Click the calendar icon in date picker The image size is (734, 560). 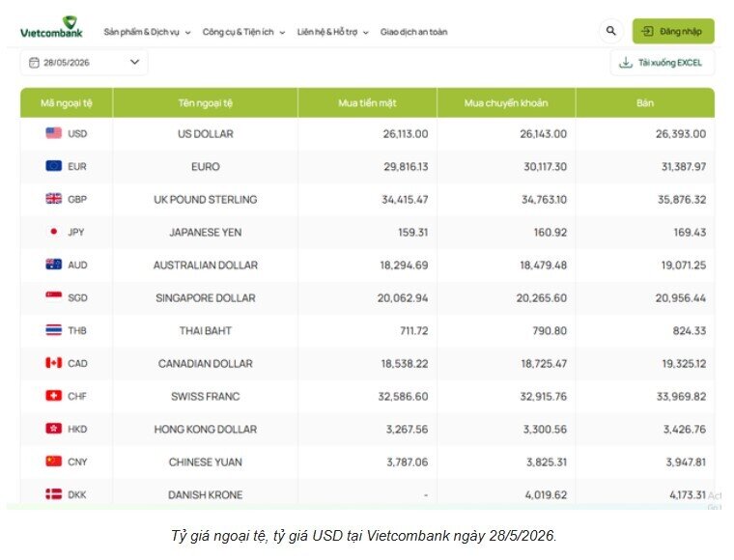pyautogui.click(x=34, y=63)
